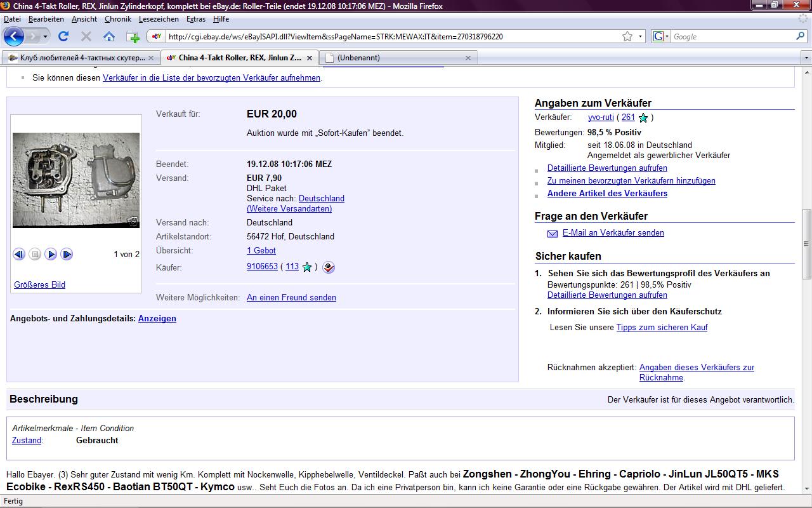
Task: Open the seller profile link yvo-ruti
Action: [600, 117]
